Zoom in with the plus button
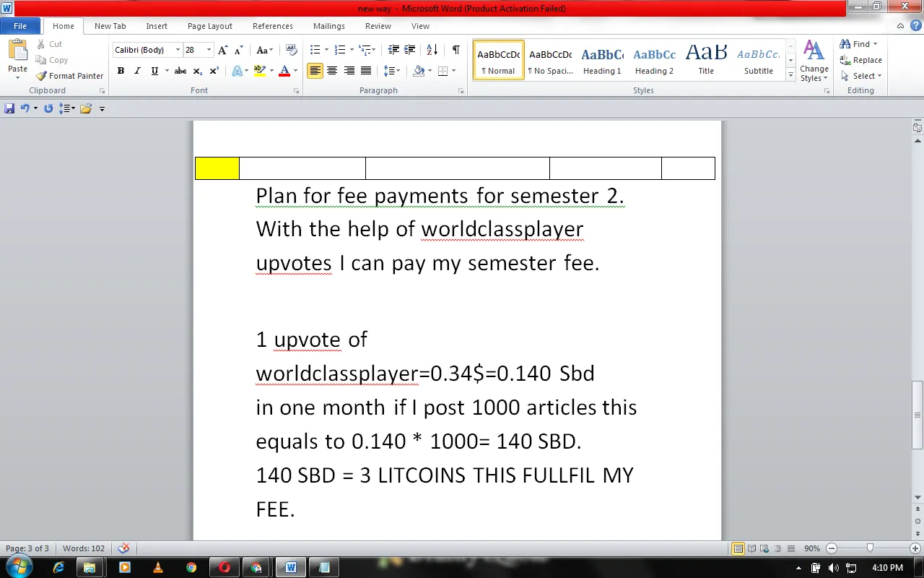This screenshot has width=924, height=578. point(915,548)
